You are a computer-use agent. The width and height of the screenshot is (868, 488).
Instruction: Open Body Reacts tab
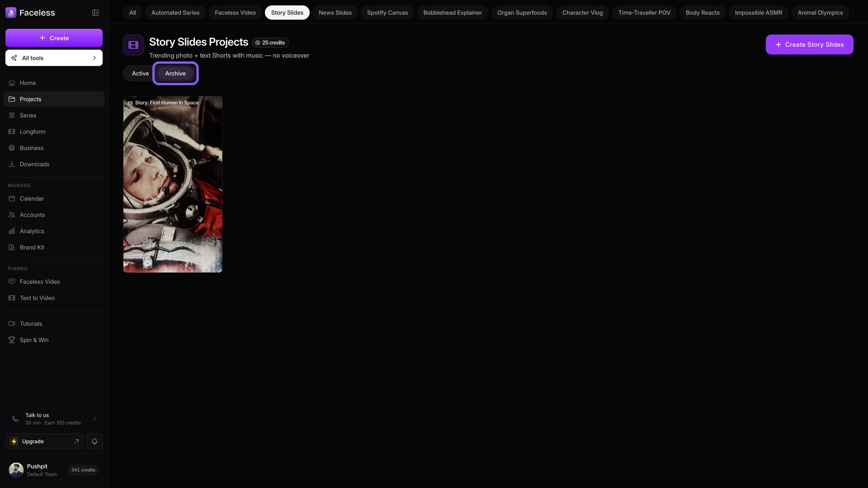click(703, 12)
